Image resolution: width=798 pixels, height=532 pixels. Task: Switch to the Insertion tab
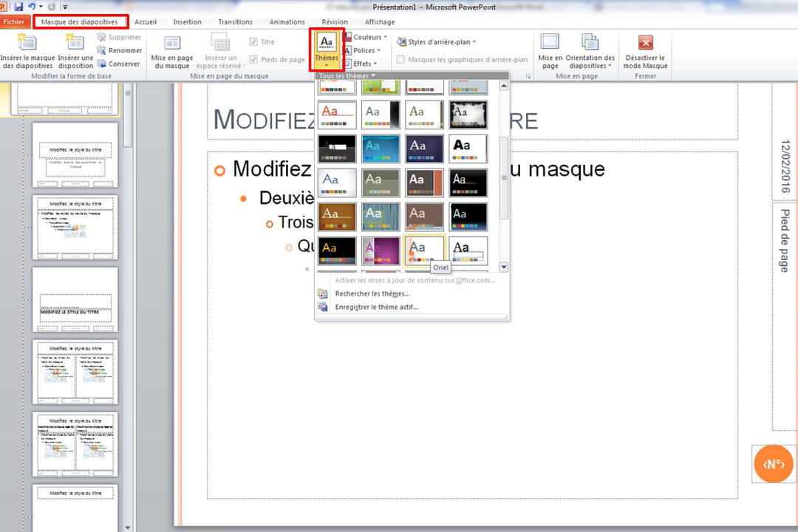pyautogui.click(x=187, y=22)
